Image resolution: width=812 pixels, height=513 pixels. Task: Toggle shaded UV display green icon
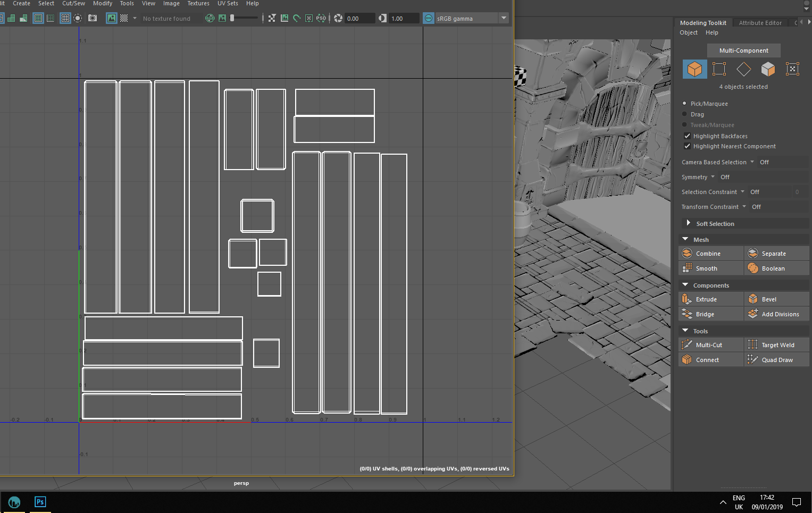[x=11, y=18]
